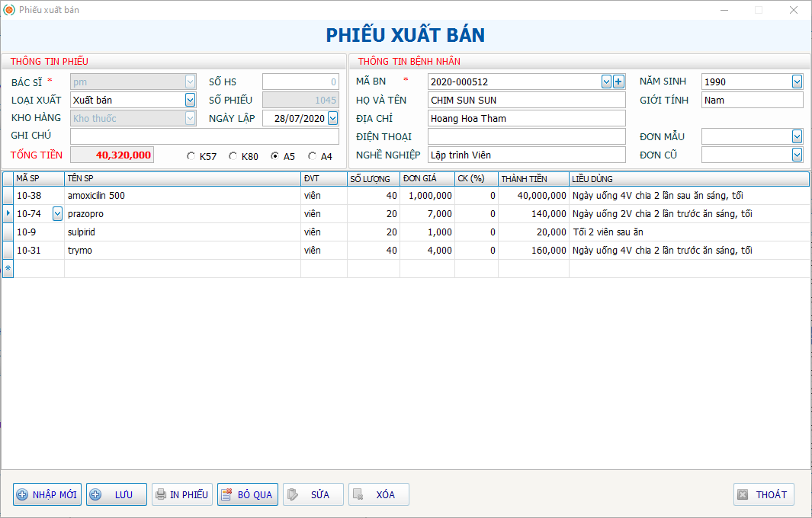Click the add-patient plus icon beside MÃ BN
This screenshot has width=812, height=518.
[618, 82]
